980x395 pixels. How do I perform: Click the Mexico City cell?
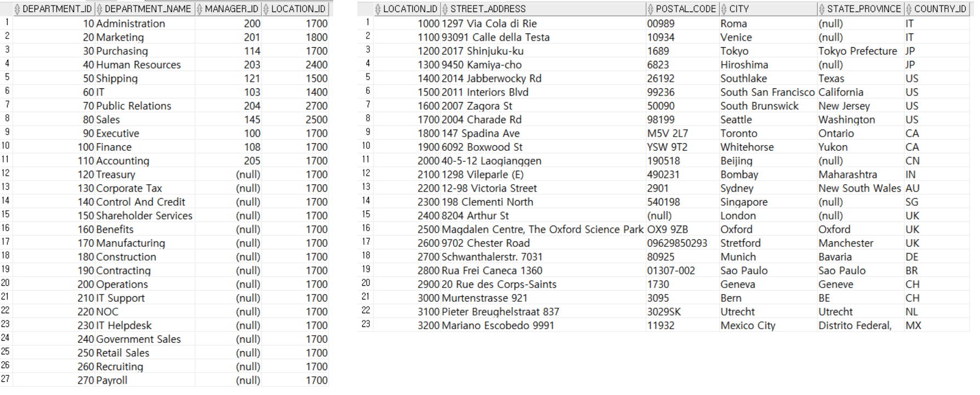click(748, 325)
